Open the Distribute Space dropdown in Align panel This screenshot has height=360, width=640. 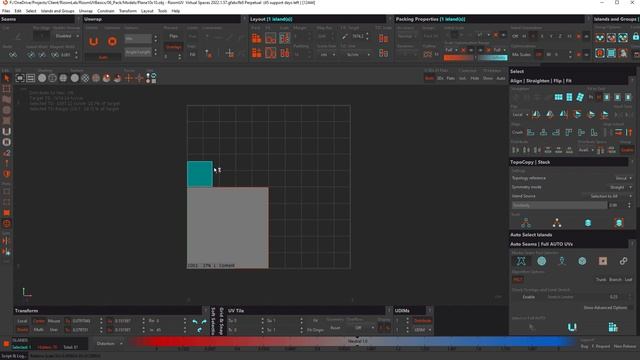(x=586, y=150)
